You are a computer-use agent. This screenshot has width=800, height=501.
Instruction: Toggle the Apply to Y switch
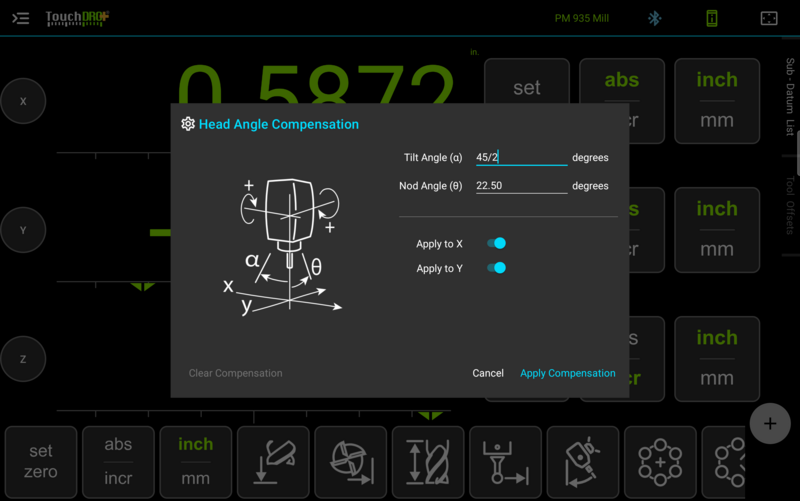(496, 268)
